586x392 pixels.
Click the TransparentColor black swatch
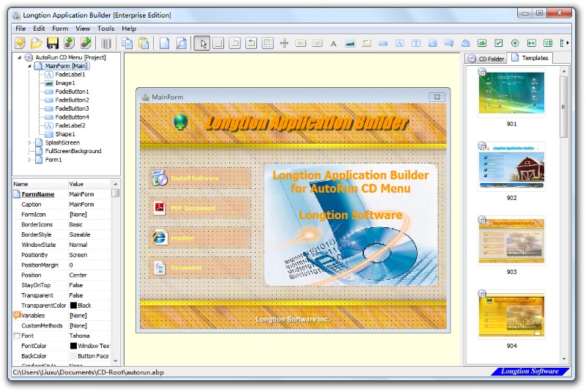(x=73, y=306)
